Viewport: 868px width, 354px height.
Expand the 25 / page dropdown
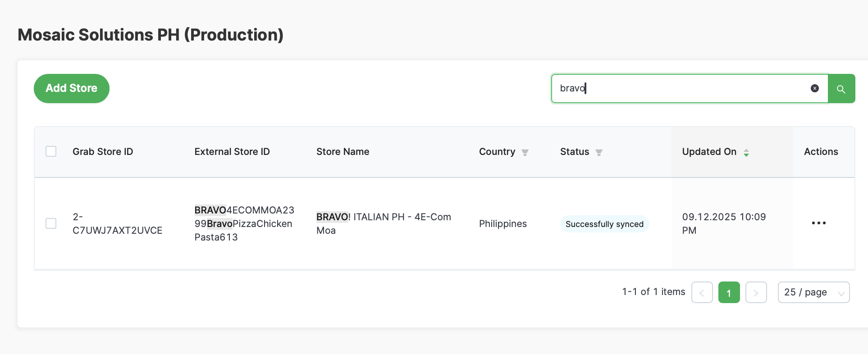(x=813, y=293)
